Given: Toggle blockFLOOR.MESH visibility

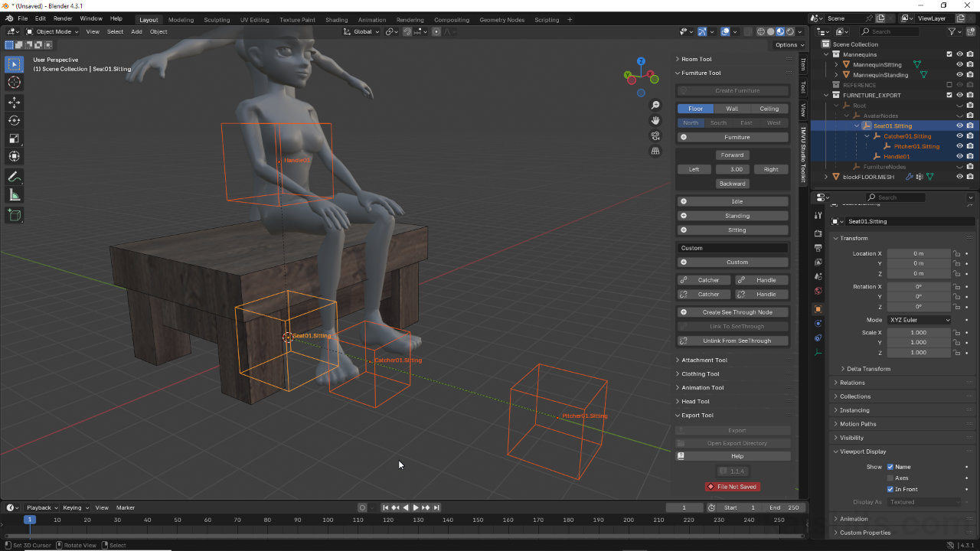Looking at the screenshot, I should 959,177.
